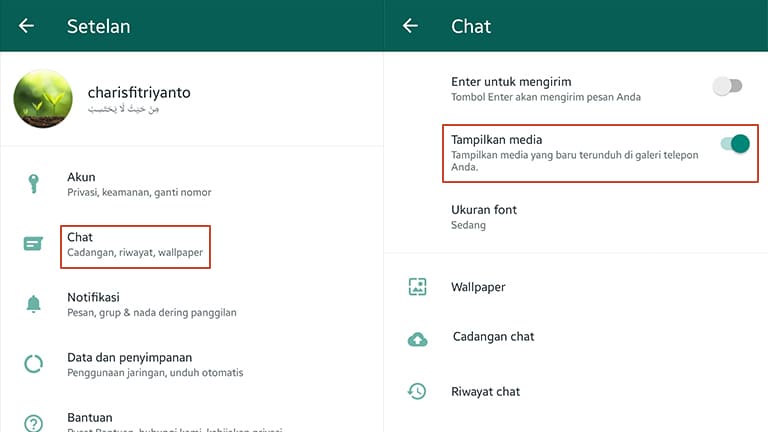Viewport: 768px width, 432px height.
Task: Select 'Tombol Enter akan mengirim pesan Anda' text
Action: [x=546, y=97]
